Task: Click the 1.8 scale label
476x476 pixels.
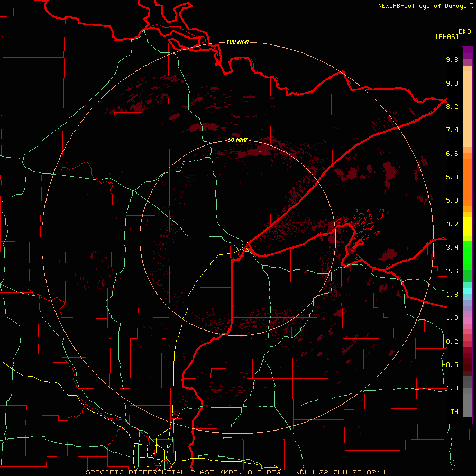Action: tap(452, 295)
